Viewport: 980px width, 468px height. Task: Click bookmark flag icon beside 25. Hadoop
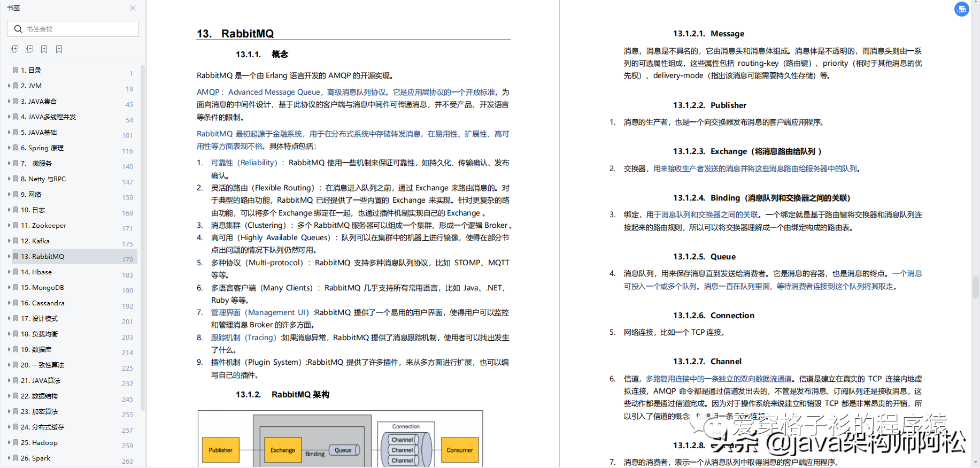point(16,442)
